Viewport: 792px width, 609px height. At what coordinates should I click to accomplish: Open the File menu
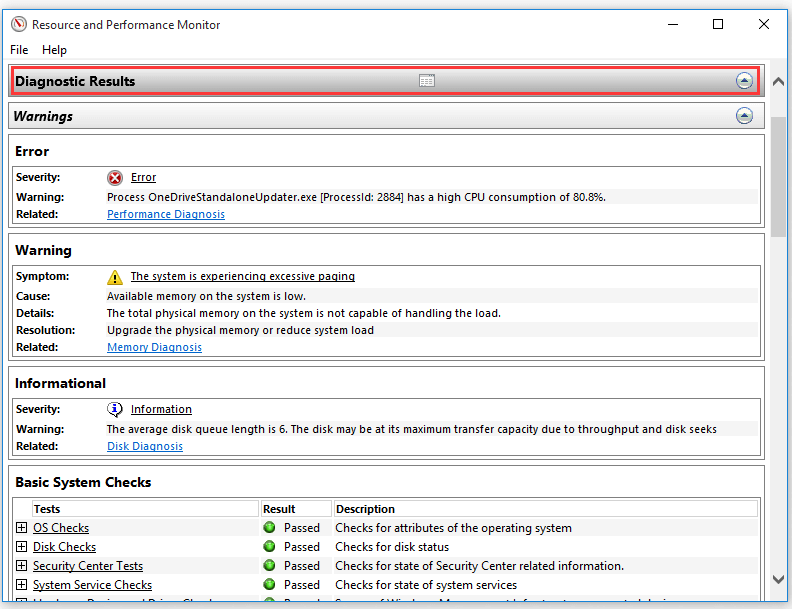(x=19, y=50)
